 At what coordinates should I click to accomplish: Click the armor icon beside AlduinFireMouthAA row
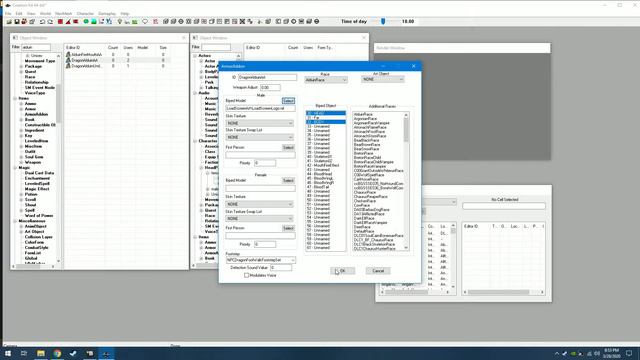coord(68,54)
